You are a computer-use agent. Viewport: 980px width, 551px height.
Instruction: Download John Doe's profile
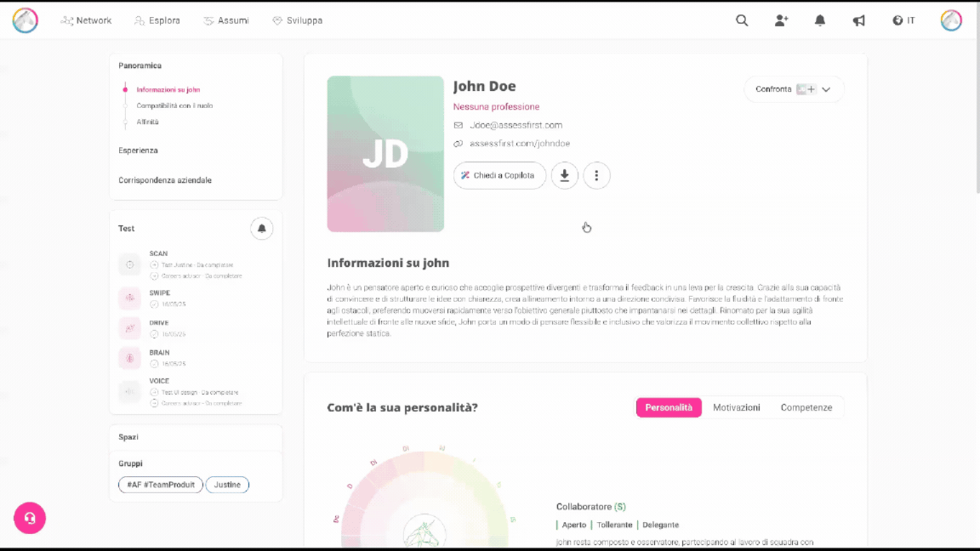(x=565, y=175)
